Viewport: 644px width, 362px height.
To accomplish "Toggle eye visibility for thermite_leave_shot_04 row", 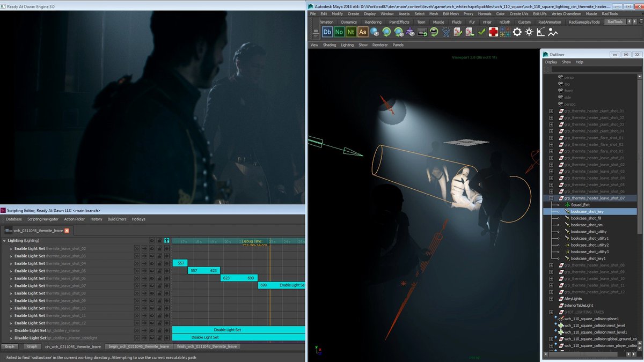I will 151,263.
